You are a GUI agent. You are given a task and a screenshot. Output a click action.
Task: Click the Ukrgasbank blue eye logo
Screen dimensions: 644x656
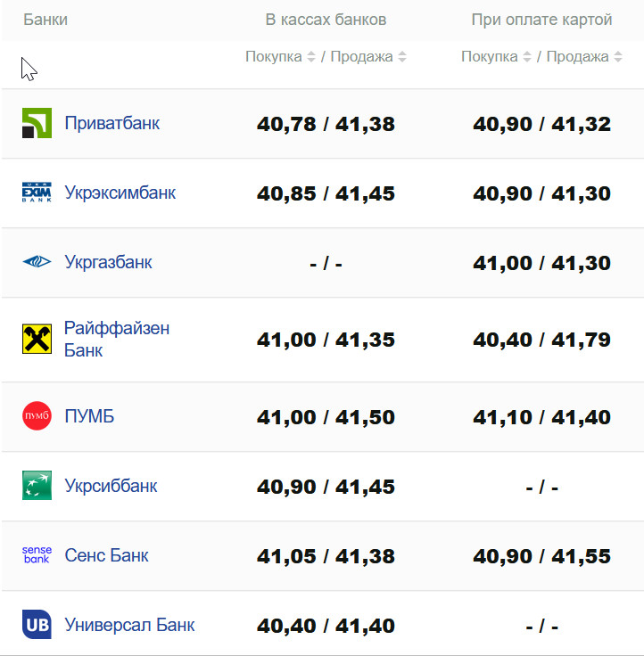(37, 262)
